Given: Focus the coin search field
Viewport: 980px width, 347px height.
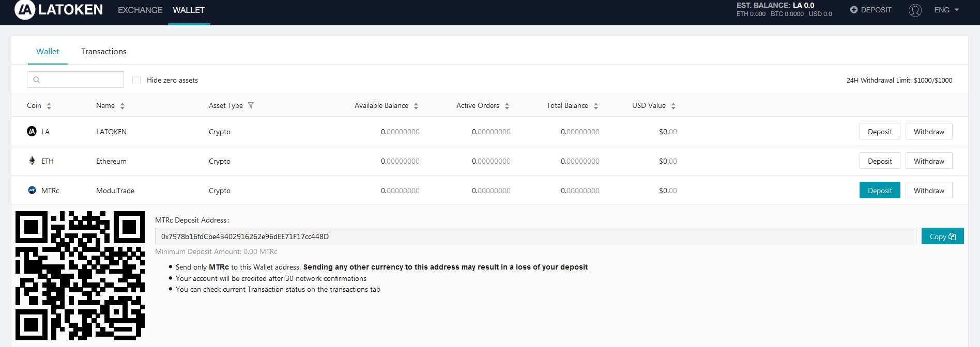Looking at the screenshot, I should (75, 80).
